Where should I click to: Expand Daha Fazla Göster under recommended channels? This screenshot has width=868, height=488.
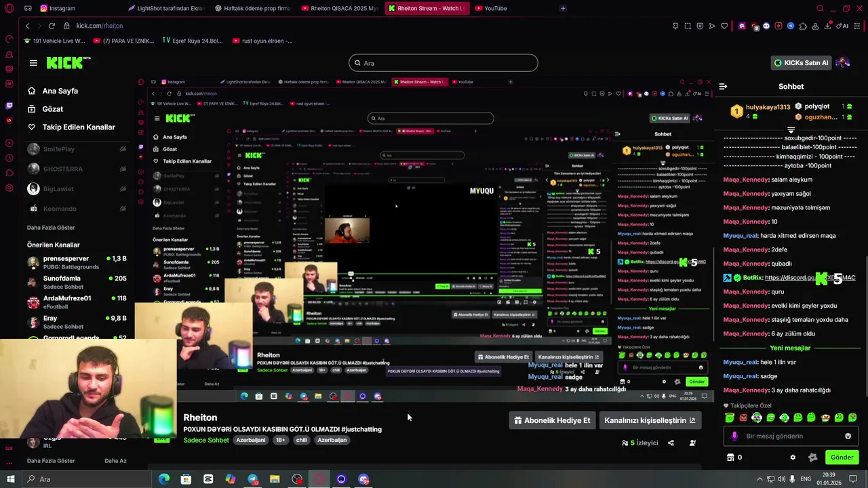point(51,461)
